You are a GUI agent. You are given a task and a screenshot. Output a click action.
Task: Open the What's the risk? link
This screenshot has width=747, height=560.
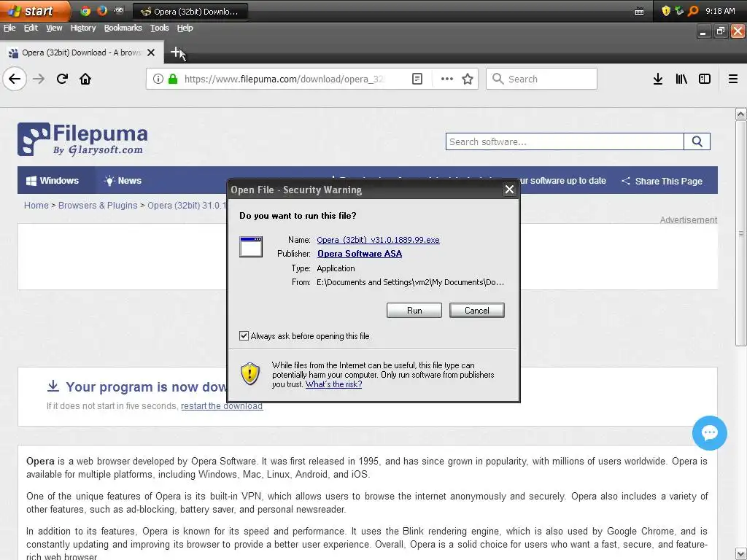(333, 384)
